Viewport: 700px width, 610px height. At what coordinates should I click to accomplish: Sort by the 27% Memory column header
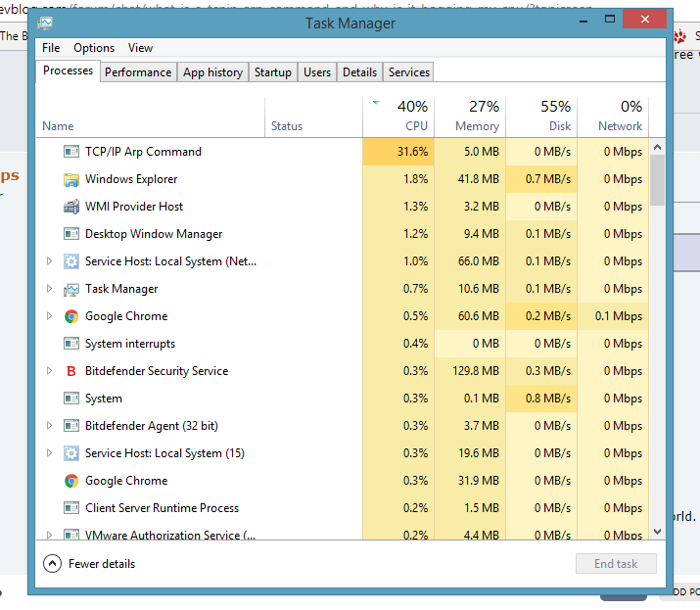pyautogui.click(x=470, y=117)
